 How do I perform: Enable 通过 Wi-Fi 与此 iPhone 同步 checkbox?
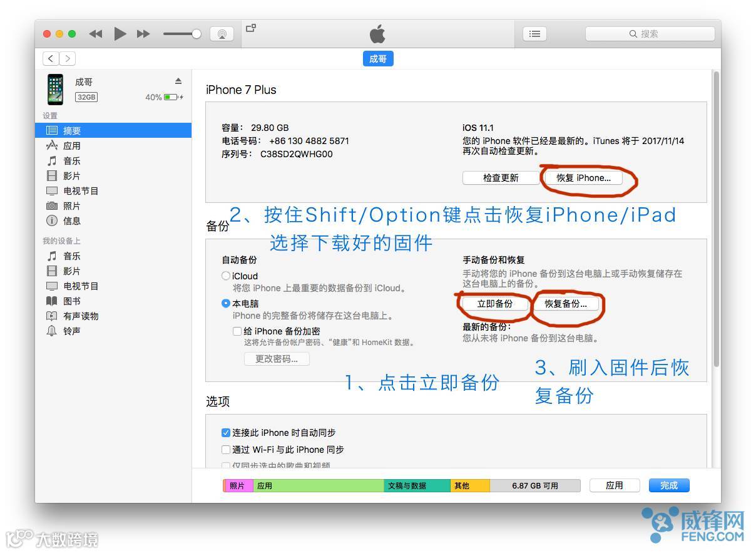tap(226, 450)
